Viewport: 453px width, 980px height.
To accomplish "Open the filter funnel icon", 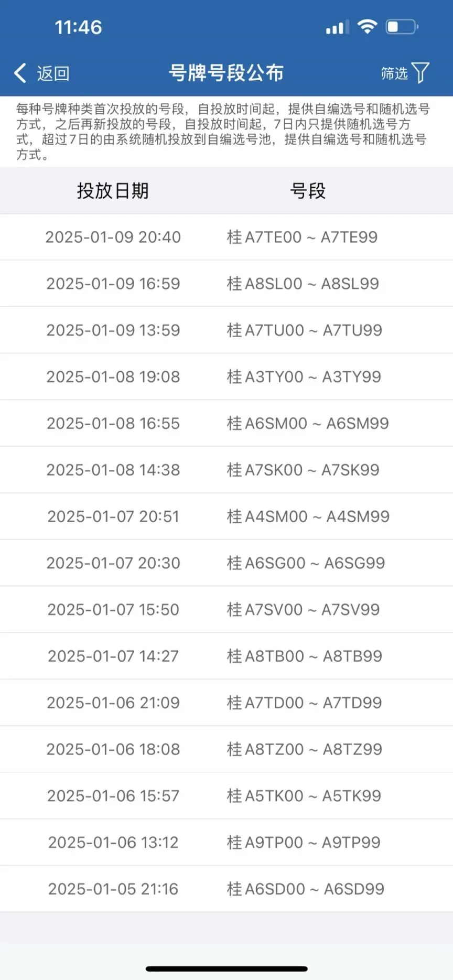I will [420, 73].
